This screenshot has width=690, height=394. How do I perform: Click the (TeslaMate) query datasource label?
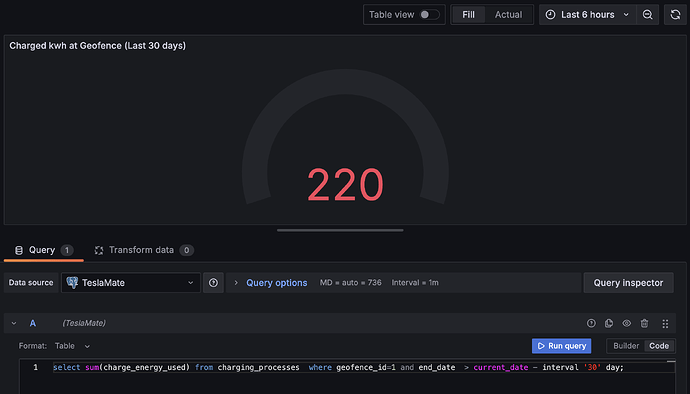(x=84, y=323)
